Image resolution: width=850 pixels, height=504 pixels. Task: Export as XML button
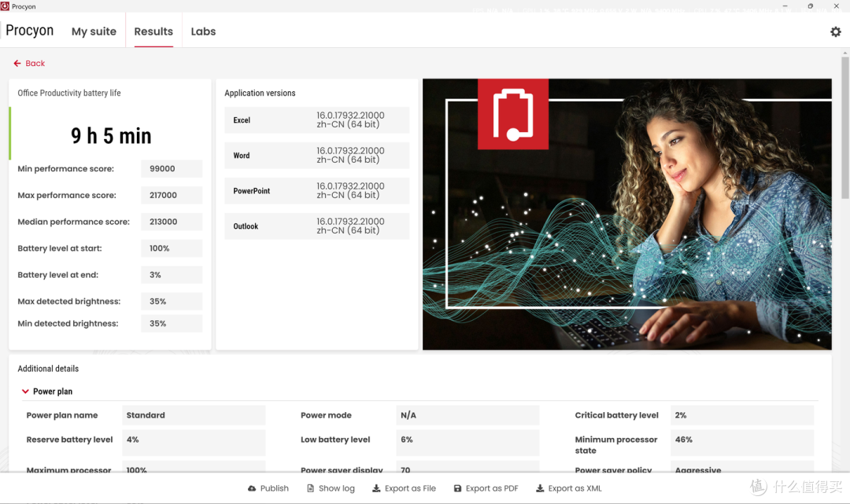pyautogui.click(x=569, y=488)
